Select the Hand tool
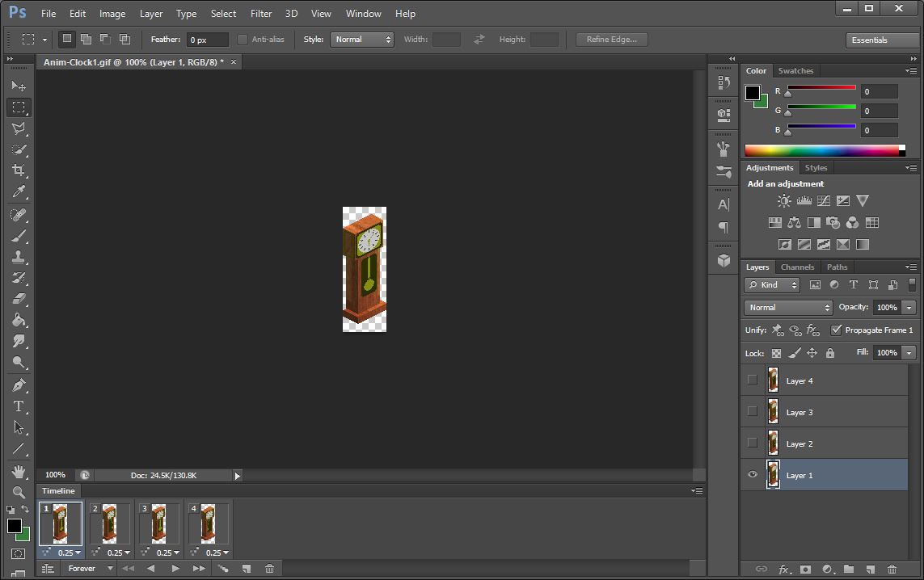Screen dimensions: 924x580 (x=19, y=472)
